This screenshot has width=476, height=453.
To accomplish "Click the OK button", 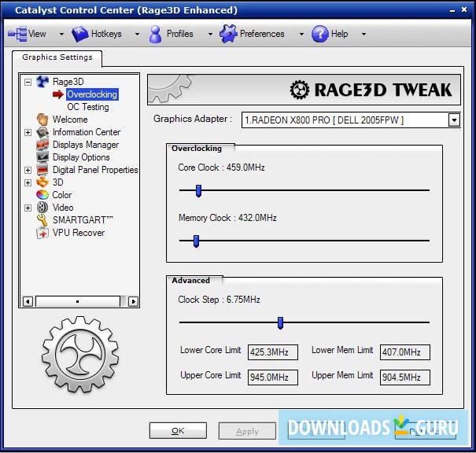I will click(x=178, y=431).
